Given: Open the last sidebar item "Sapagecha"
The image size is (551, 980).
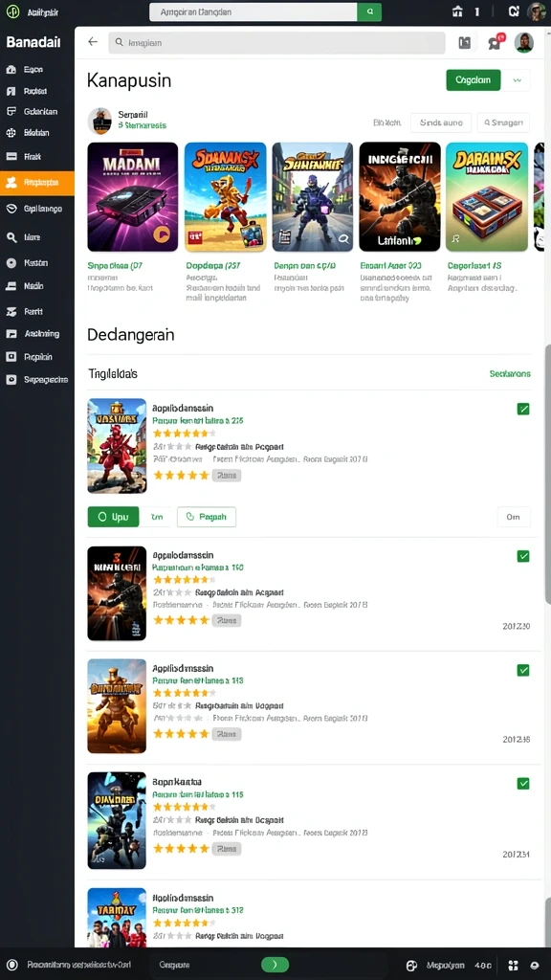Looking at the screenshot, I should (37, 379).
